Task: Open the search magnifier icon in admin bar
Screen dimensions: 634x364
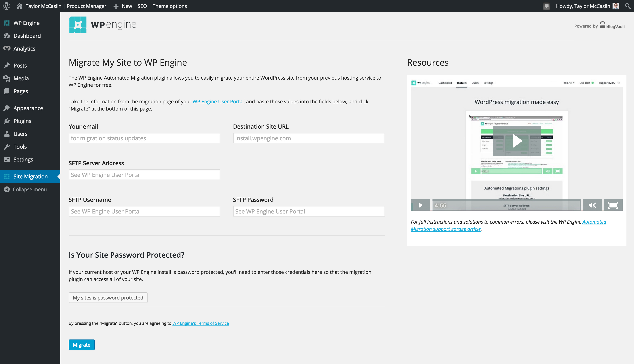Action: click(x=628, y=6)
